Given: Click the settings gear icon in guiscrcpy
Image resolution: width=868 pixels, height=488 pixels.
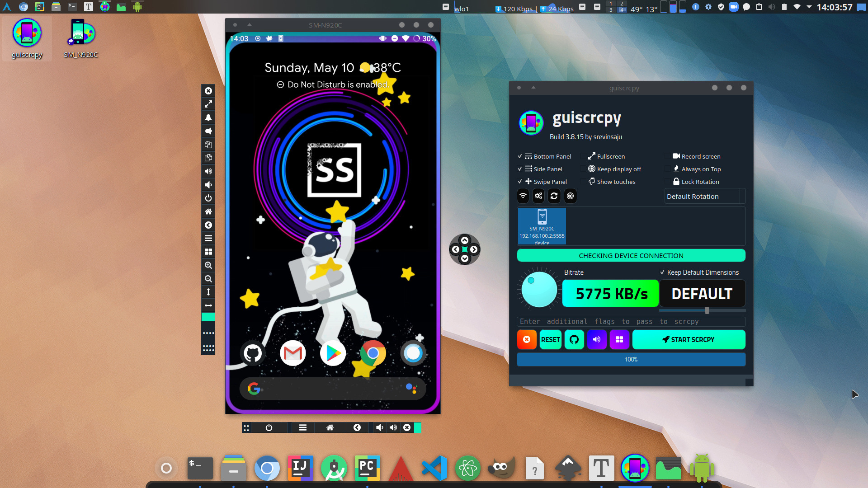Looking at the screenshot, I should [x=539, y=196].
